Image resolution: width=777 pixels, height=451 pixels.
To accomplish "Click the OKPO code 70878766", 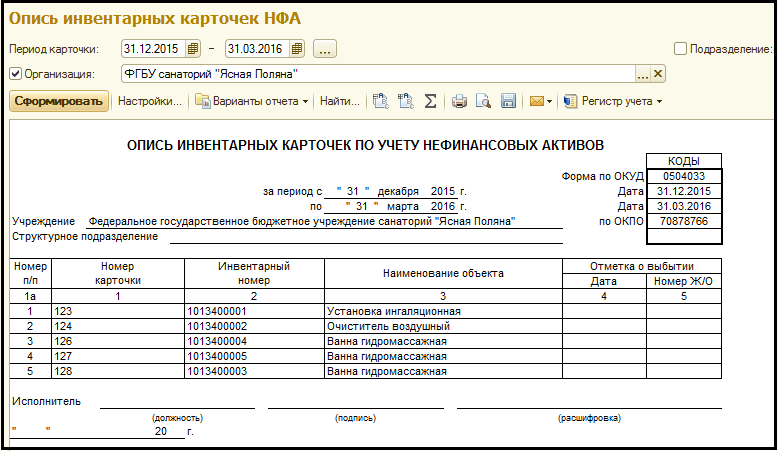I will pyautogui.click(x=684, y=221).
